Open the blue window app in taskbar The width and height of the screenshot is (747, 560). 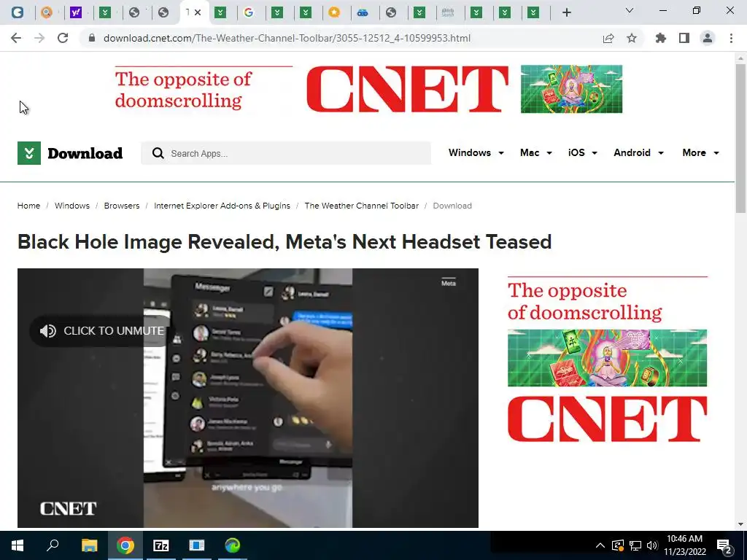[196, 545]
